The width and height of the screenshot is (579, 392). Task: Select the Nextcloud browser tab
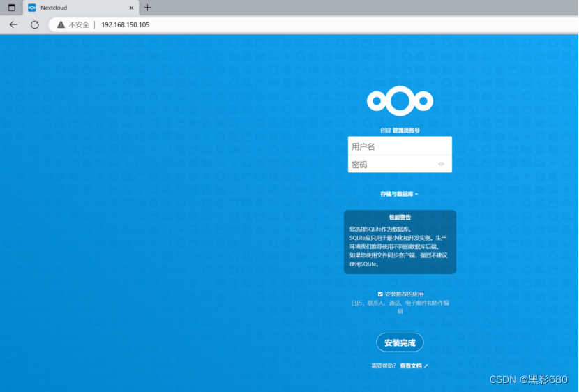tap(81, 8)
